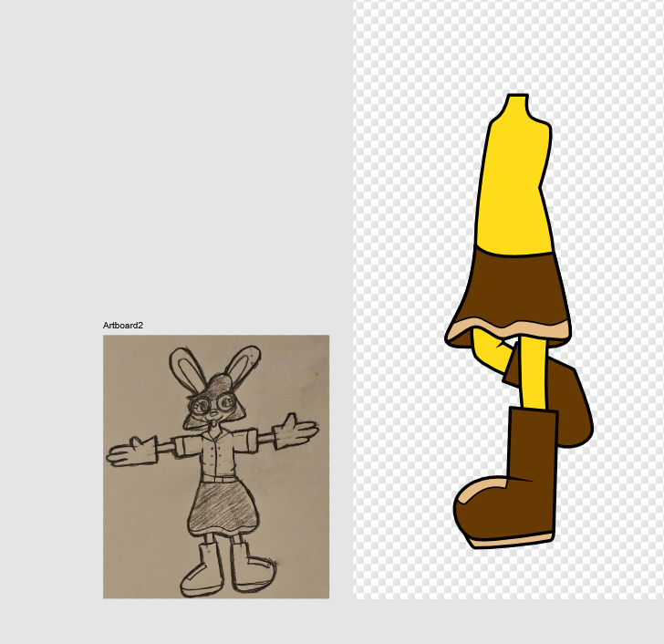664x644 pixels.
Task: Select the brown skirt shape
Action: click(x=511, y=287)
